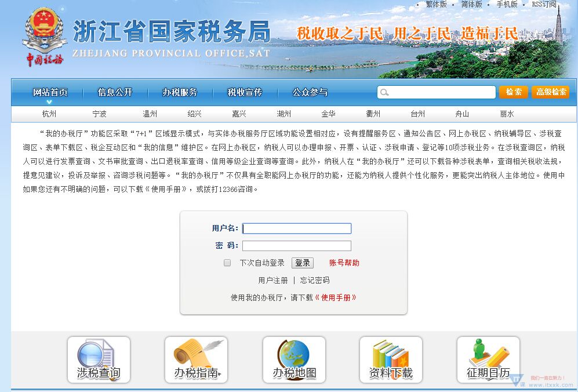578x392 pixels.
Task: Open the red 账号帮助 link
Action: click(x=344, y=263)
